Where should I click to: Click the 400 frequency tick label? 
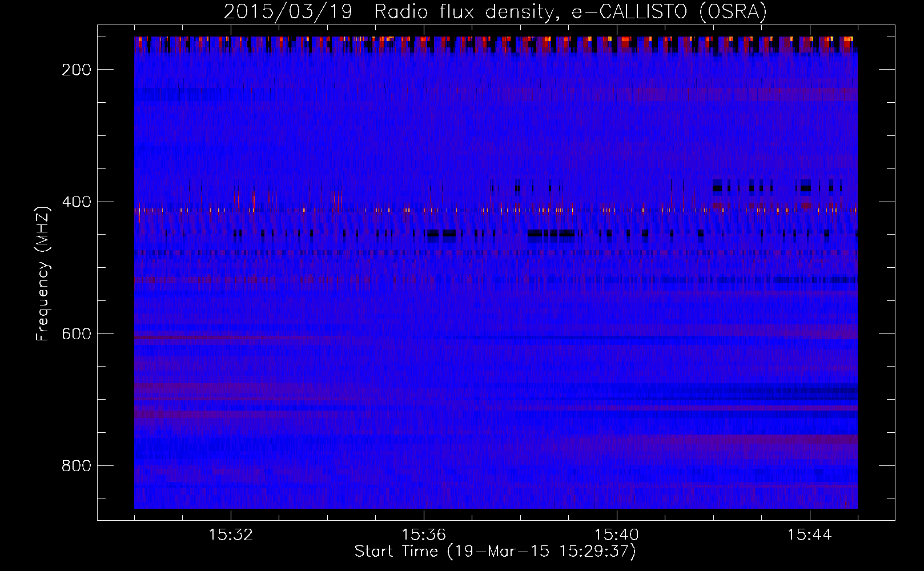[x=76, y=202]
